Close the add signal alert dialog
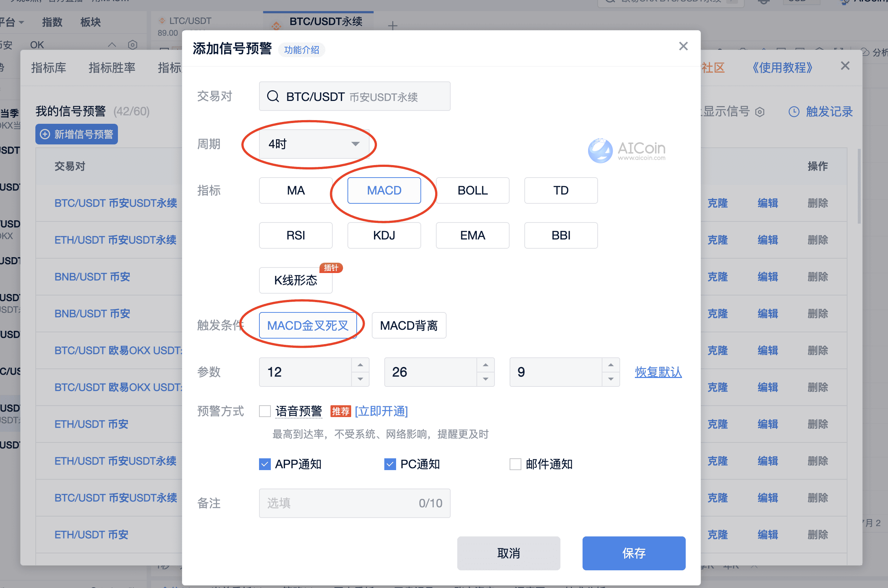 point(683,46)
